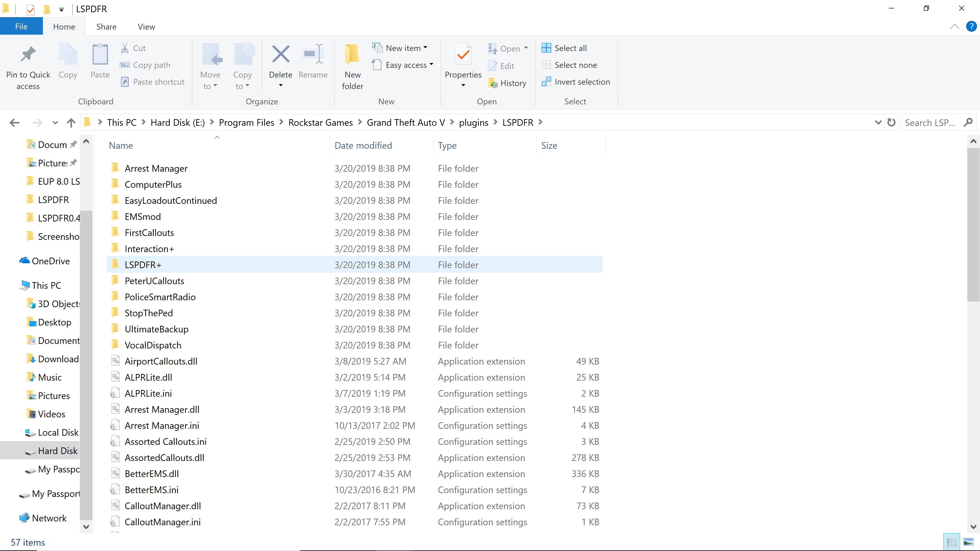This screenshot has width=980, height=551.
Task: Switch to large icons view button
Action: click(x=968, y=542)
